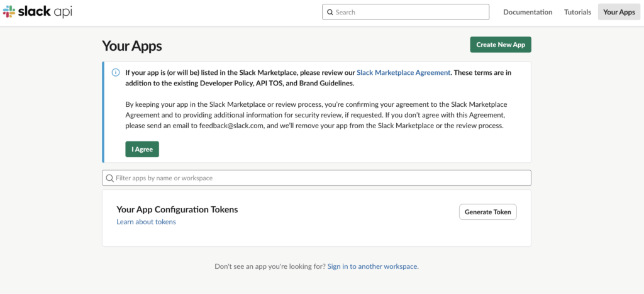This screenshot has height=294, width=644.
Task: Click the "Don't see an app you're looking for?" text
Action: click(x=270, y=266)
